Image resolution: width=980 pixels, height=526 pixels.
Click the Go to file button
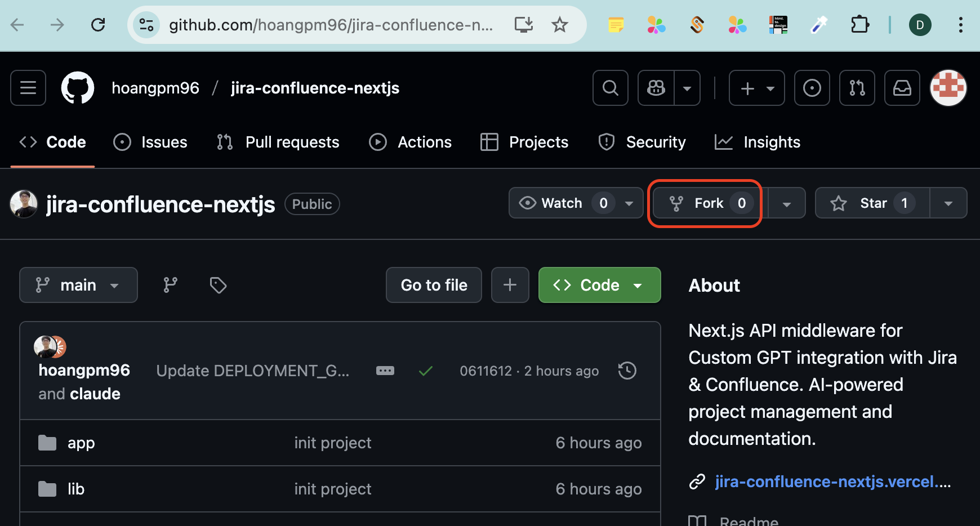pos(434,285)
